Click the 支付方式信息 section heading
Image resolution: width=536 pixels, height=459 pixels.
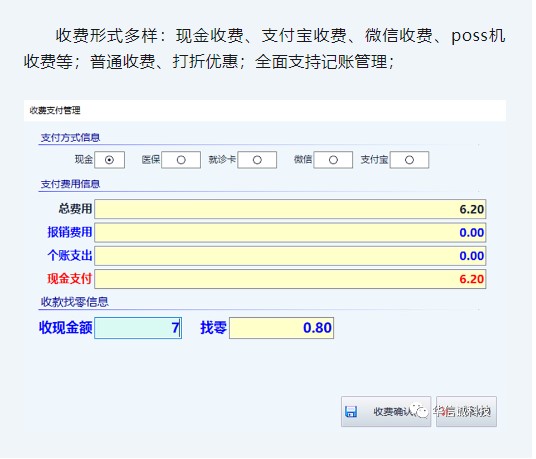coord(70,138)
